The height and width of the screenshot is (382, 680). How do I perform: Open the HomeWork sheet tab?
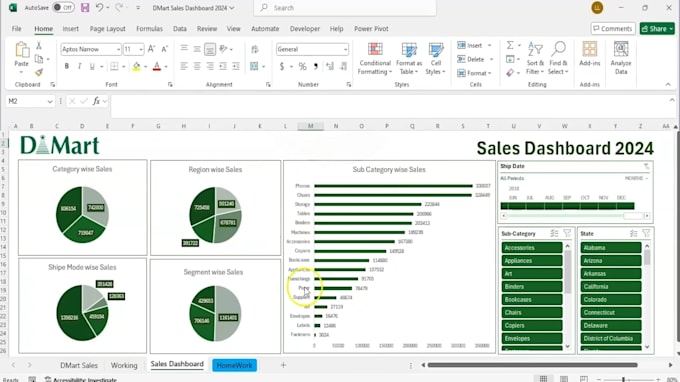[x=234, y=365]
